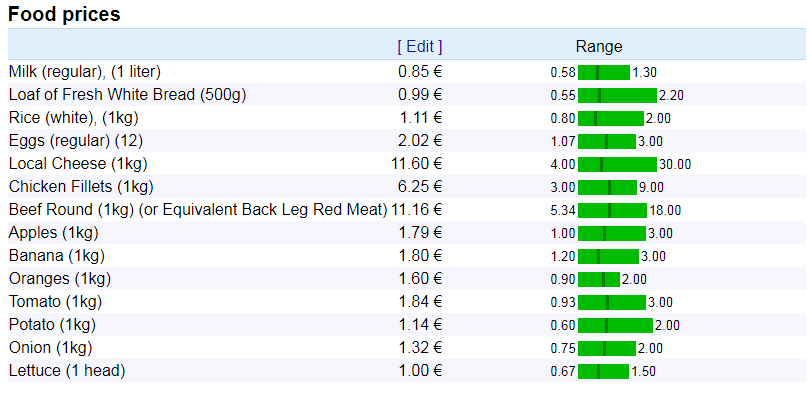Click the 0.85 € milk price
This screenshot has height=396, width=807.
420,72
